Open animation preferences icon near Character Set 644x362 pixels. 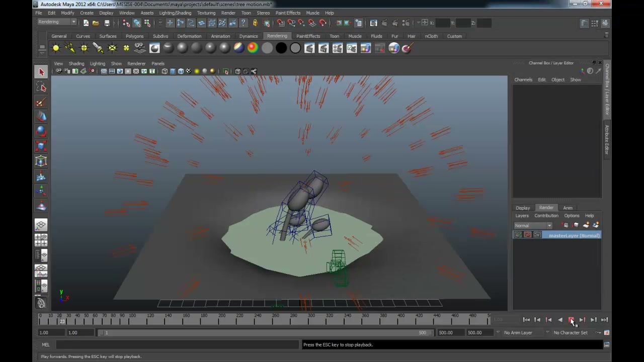[x=607, y=332]
